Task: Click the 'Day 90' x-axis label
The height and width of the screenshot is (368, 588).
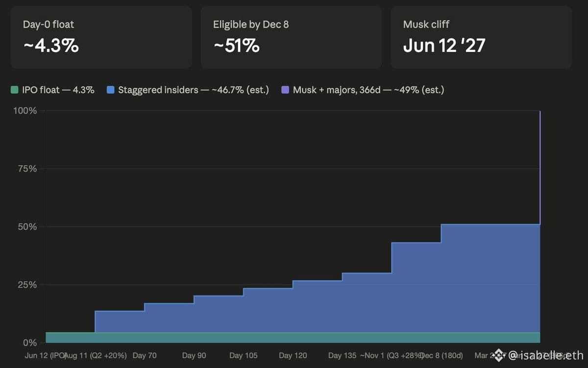Action: click(x=194, y=355)
